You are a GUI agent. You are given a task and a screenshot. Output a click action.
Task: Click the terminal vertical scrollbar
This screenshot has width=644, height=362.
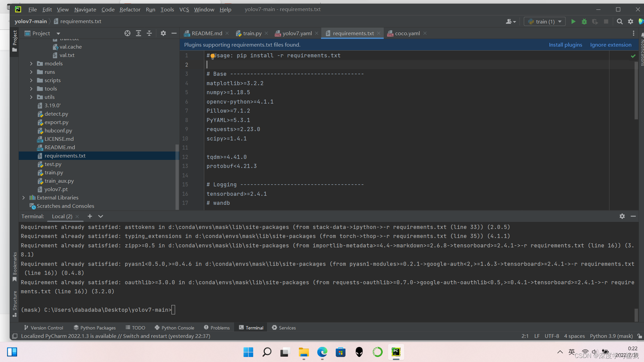[636, 314]
